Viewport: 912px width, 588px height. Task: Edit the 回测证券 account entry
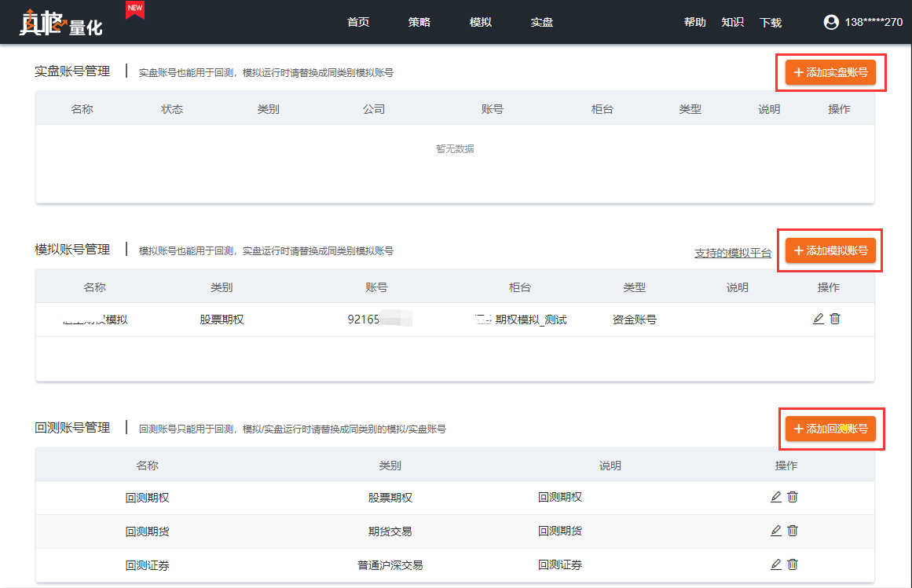click(776, 564)
